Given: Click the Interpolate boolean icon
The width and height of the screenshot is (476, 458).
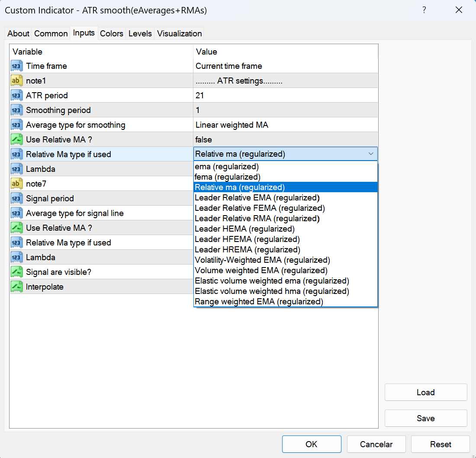Looking at the screenshot, I should (x=17, y=287).
